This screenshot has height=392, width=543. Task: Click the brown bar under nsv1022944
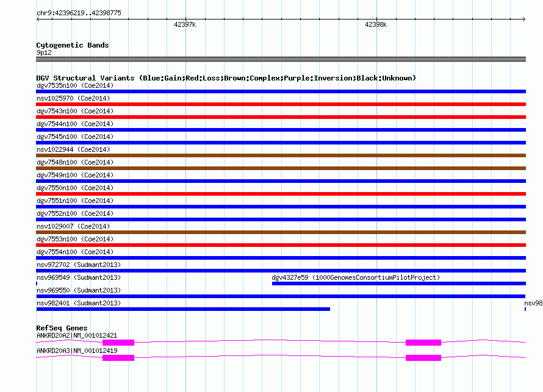(x=281, y=155)
